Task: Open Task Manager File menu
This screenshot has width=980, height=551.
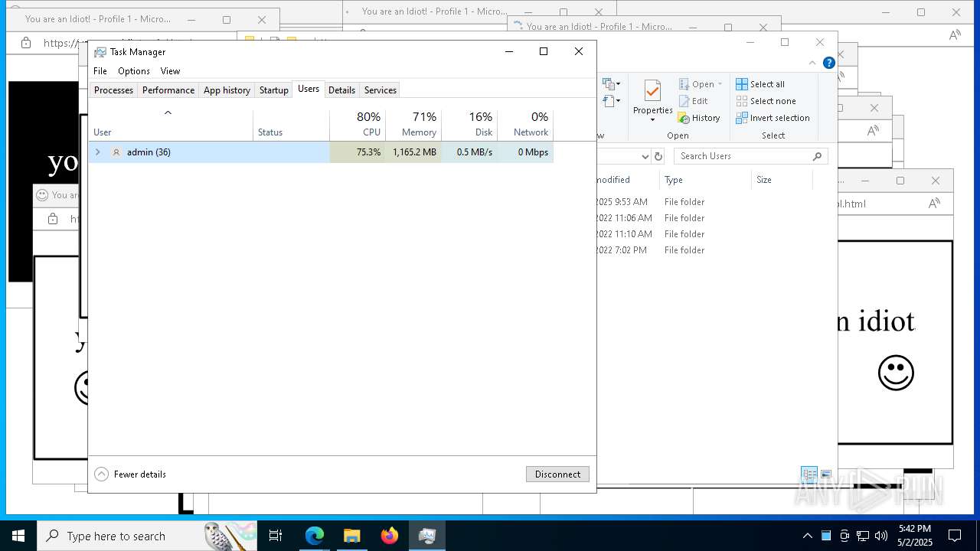Action: [100, 71]
